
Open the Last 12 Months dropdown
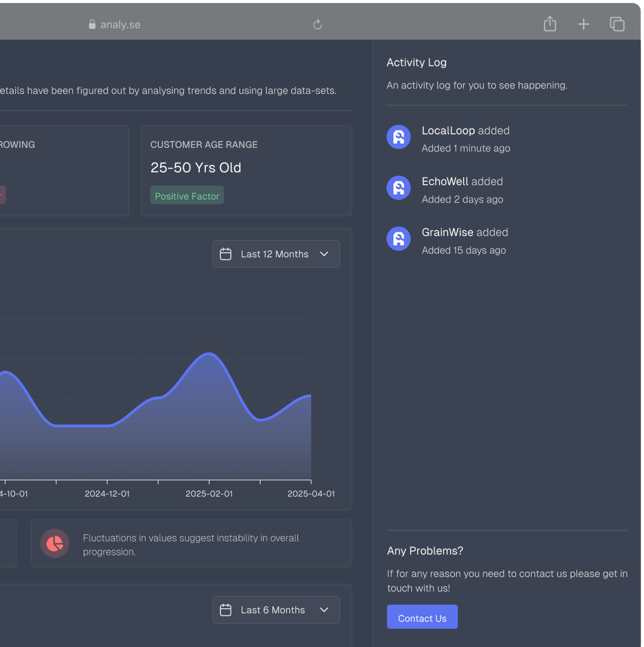275,254
